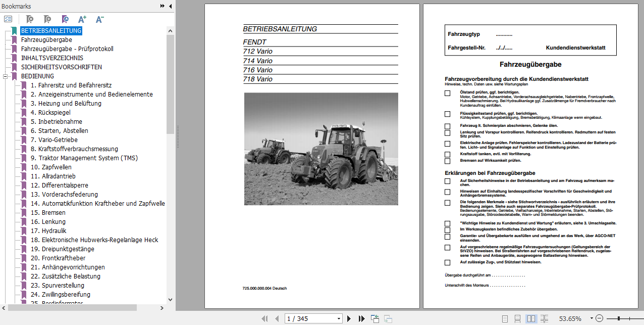Select 19. Dreipunktgestänge bookmark

point(63,249)
